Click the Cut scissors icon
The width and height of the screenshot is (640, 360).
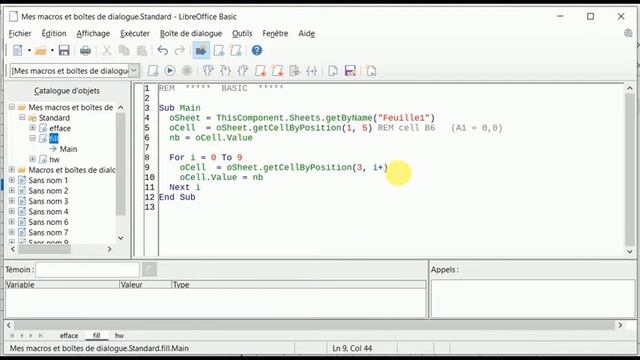[107, 51]
